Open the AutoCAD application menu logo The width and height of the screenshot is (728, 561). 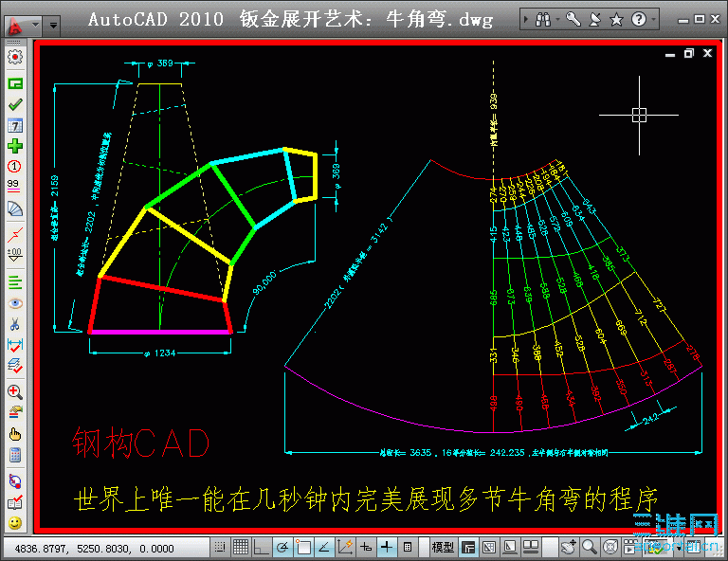(15, 26)
